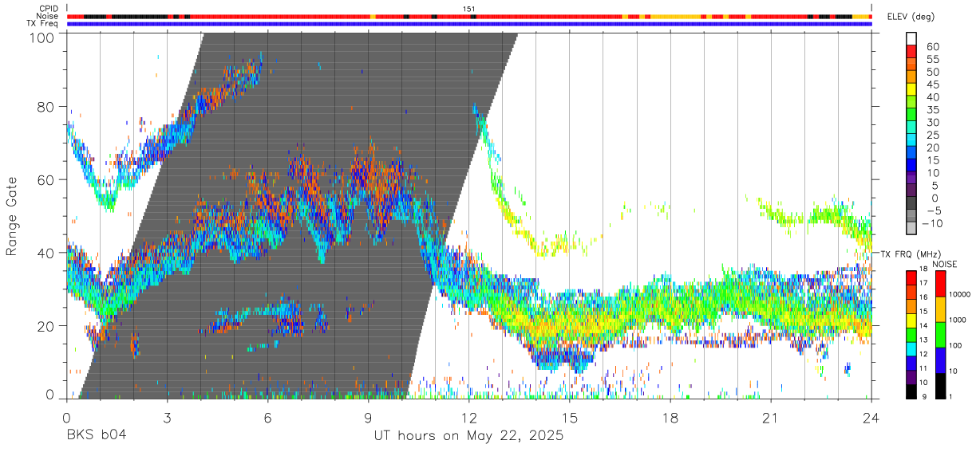
Task: Click the hour 6 label on the time axis
Action: coord(267,418)
